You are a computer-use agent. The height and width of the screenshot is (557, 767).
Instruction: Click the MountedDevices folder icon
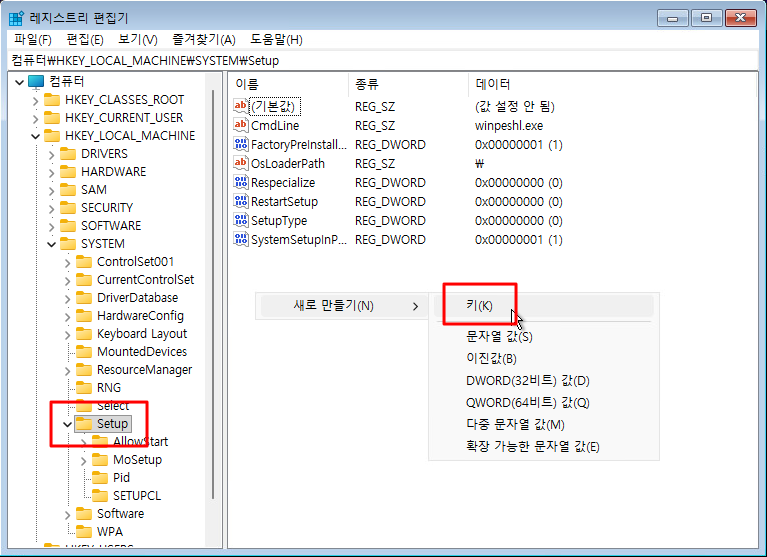click(84, 352)
